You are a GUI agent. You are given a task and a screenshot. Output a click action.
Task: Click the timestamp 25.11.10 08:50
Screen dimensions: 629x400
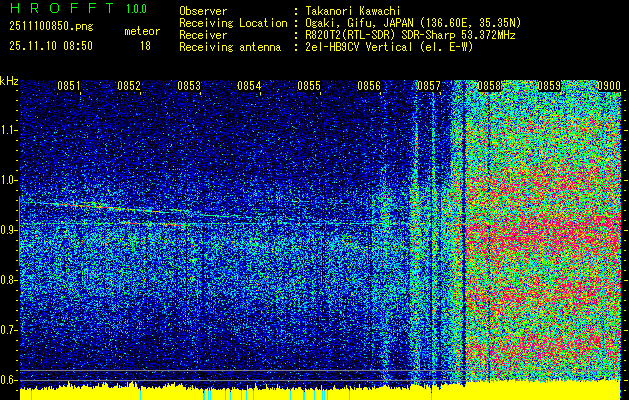(x=51, y=46)
